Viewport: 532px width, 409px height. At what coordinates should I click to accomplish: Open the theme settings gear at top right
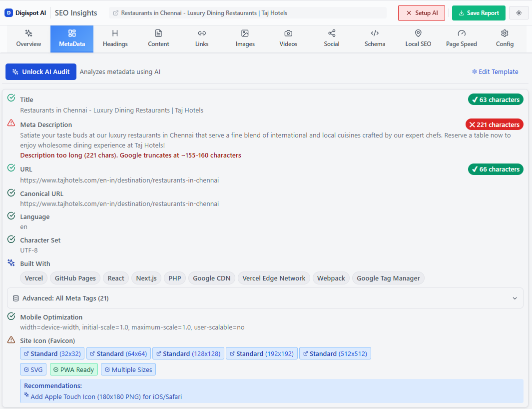click(x=519, y=12)
